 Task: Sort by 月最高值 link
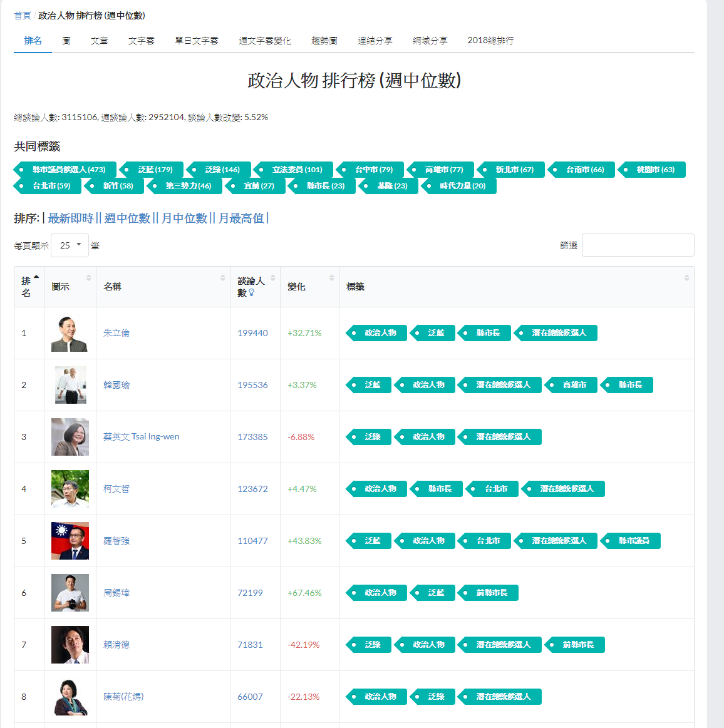(x=241, y=218)
